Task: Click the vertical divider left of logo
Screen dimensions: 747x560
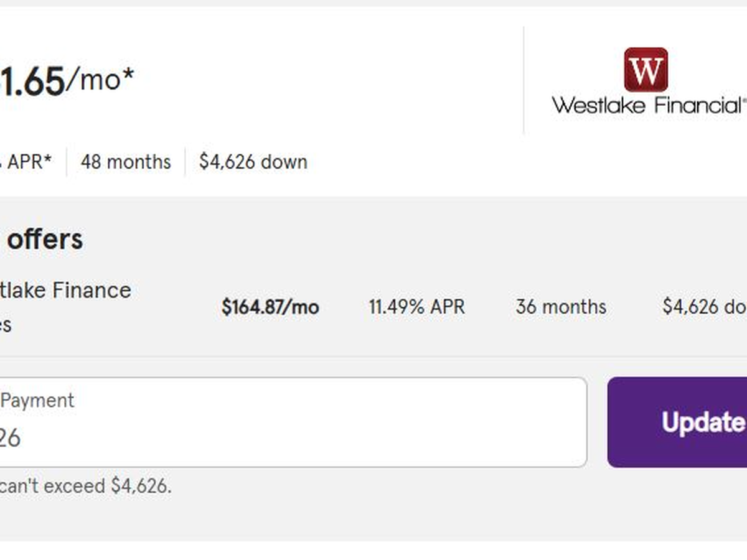Action: (524, 80)
